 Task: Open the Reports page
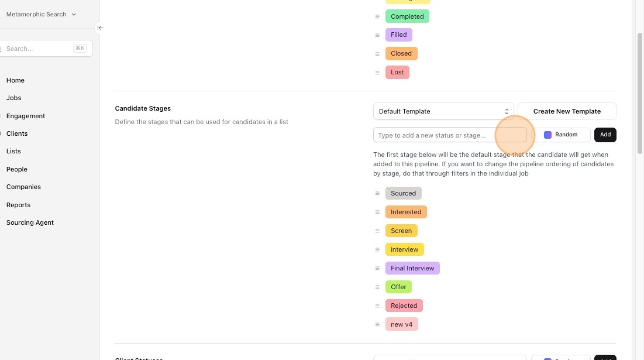point(18,205)
